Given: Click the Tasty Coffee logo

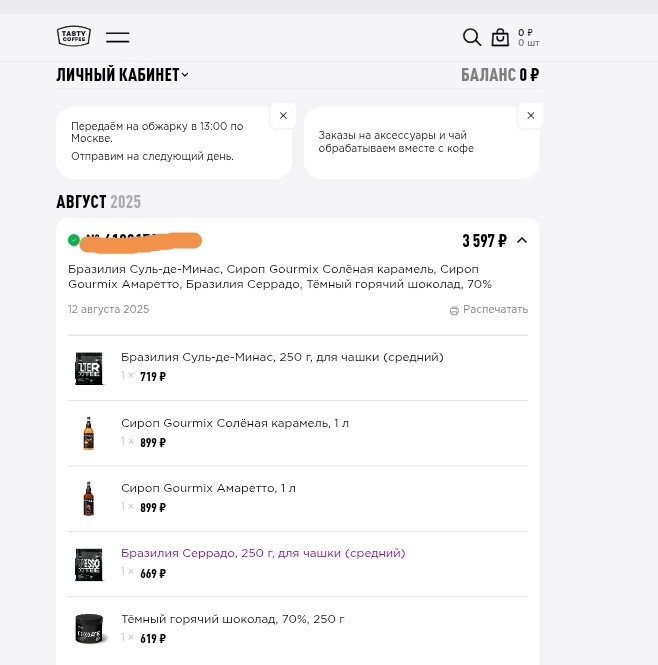Looking at the screenshot, I should click(x=74, y=37).
